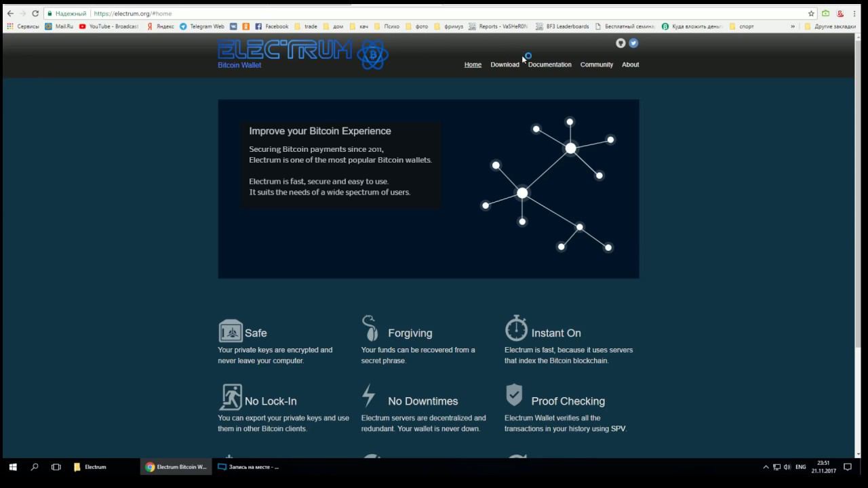The height and width of the screenshot is (488, 868).
Task: Open the Telegram Web bookmark
Action: point(202,26)
